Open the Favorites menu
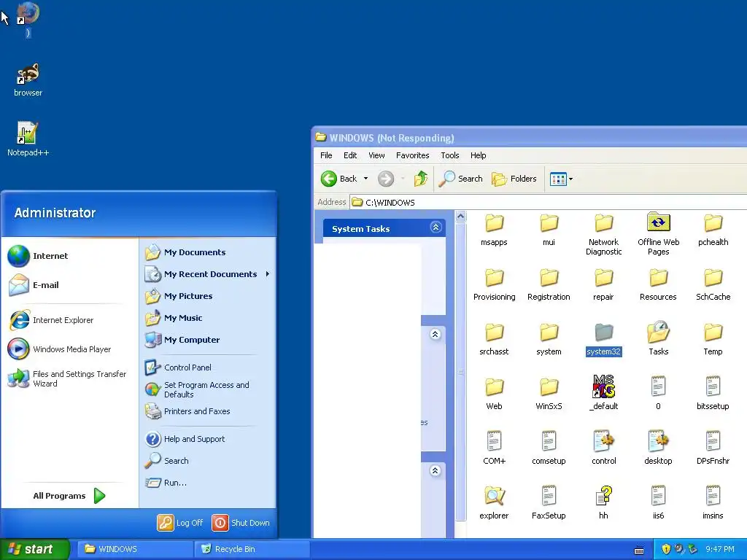This screenshot has height=560, width=747. click(x=413, y=155)
